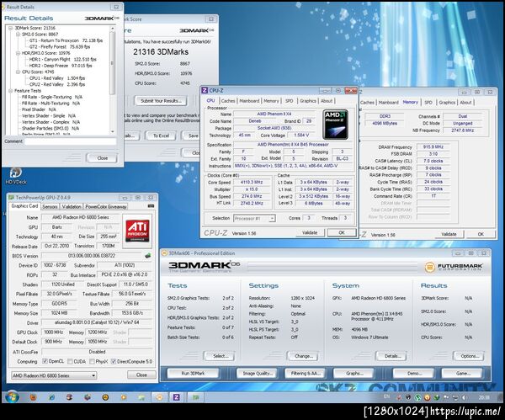Click the Core Speed value 4110.3 MHz
This screenshot has width=505, height=420.
point(252,182)
